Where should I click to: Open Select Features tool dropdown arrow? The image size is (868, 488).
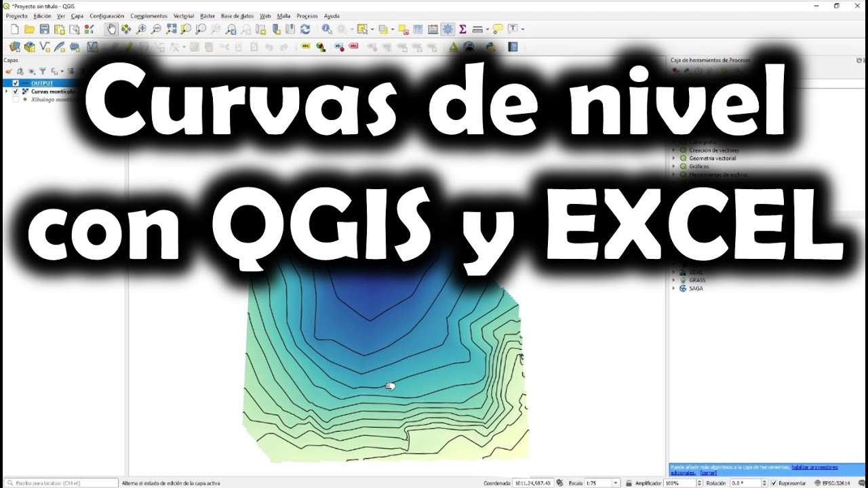372,29
